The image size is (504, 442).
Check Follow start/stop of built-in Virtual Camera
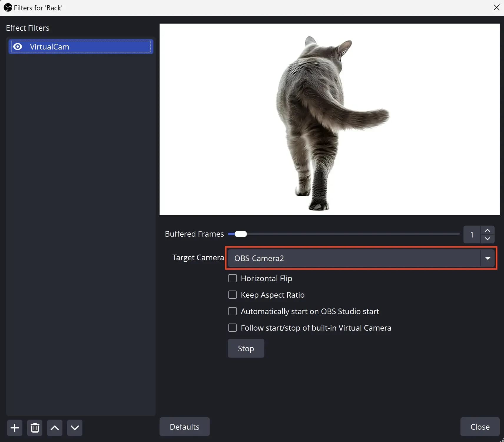tap(232, 327)
